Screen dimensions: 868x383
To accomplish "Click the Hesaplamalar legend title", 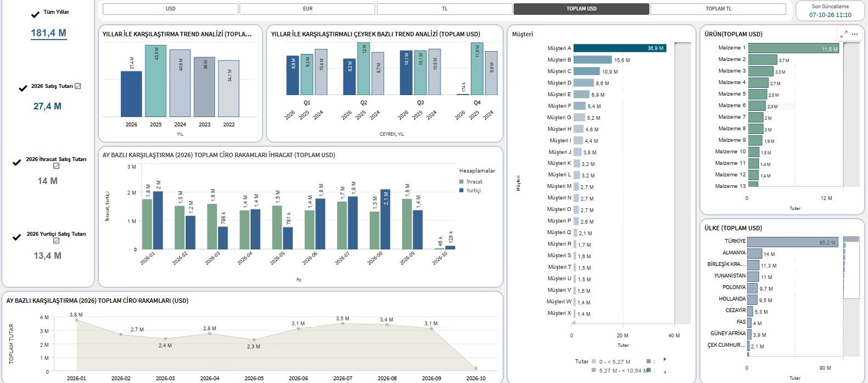I will click(477, 171).
